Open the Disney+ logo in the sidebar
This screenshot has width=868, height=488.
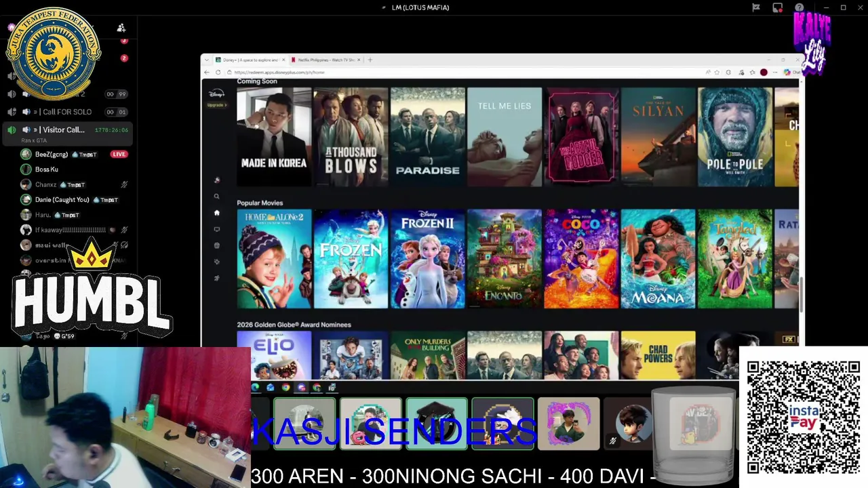[x=216, y=94]
